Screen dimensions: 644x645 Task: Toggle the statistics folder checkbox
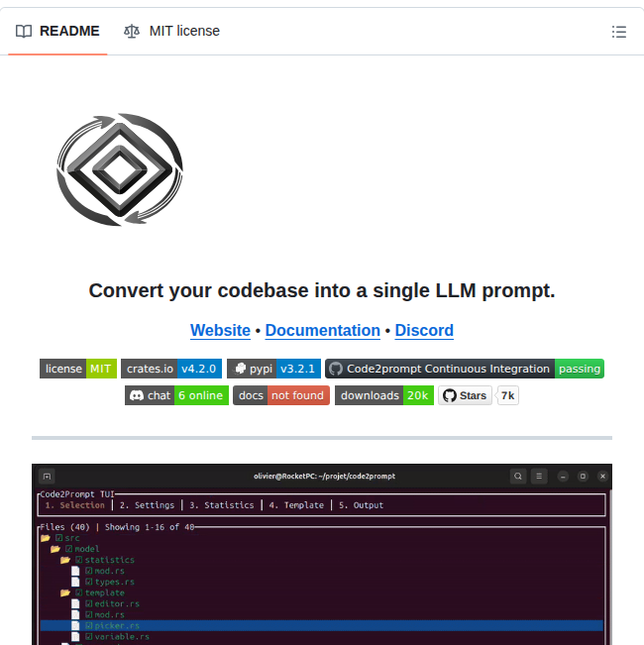click(79, 560)
